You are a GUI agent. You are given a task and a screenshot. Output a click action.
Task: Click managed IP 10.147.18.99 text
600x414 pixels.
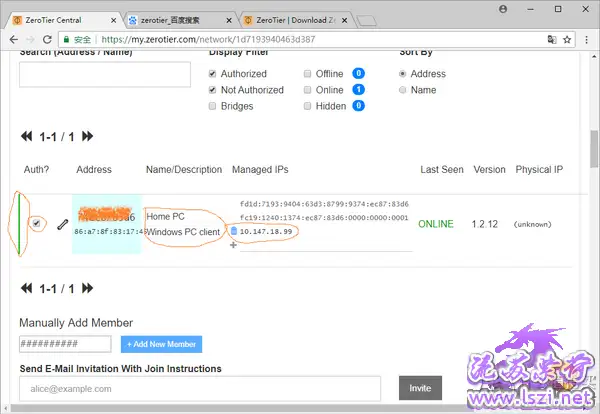coord(266,231)
